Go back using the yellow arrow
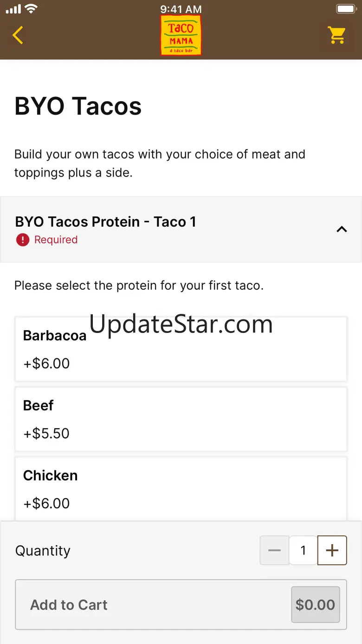The height and width of the screenshot is (644, 362). 18,35
